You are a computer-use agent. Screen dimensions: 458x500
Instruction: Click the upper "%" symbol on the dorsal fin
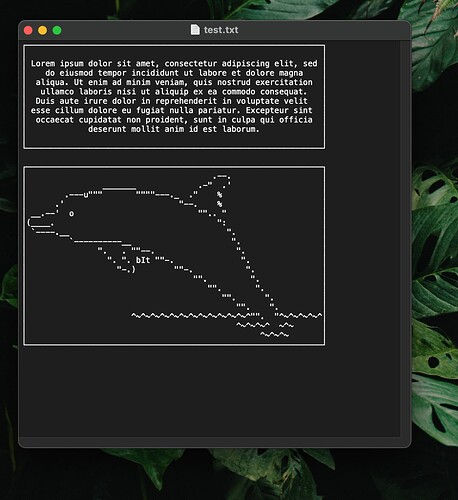(x=219, y=195)
